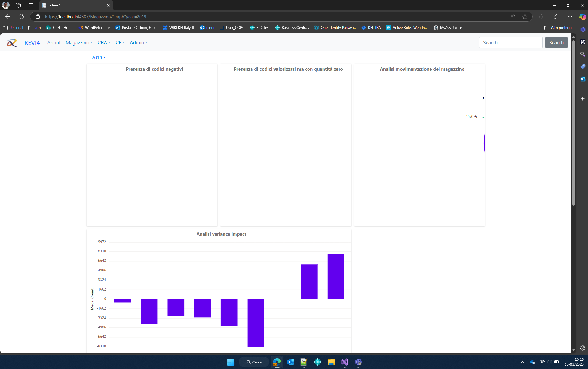The height and width of the screenshot is (369, 588).
Task: Open Notepad++ from the taskbar
Action: pos(304,362)
